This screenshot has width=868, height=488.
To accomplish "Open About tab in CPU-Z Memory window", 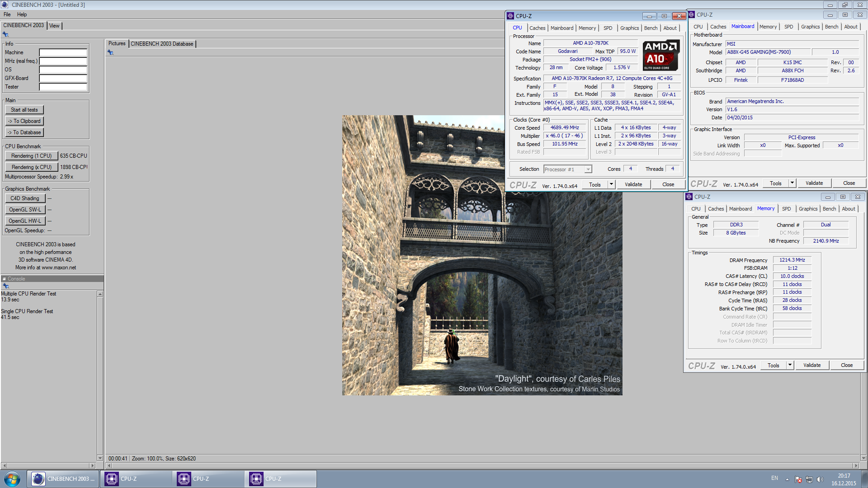I will [x=848, y=209].
